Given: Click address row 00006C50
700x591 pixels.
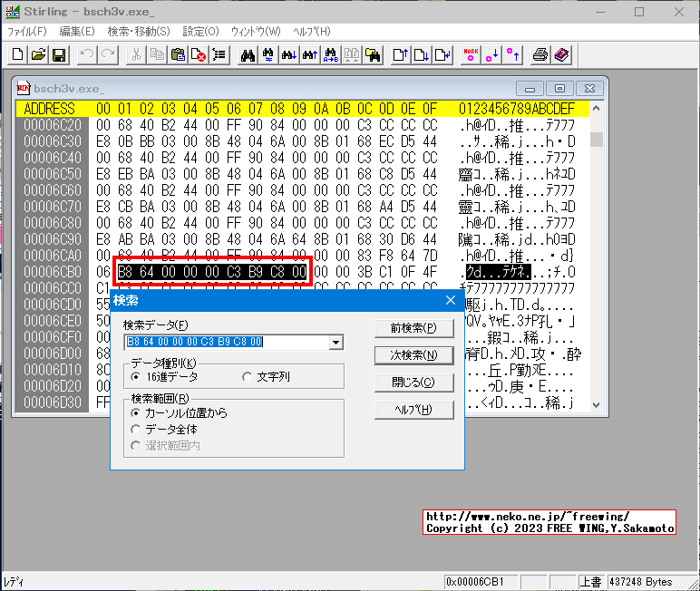Looking at the screenshot, I should click(53, 174).
